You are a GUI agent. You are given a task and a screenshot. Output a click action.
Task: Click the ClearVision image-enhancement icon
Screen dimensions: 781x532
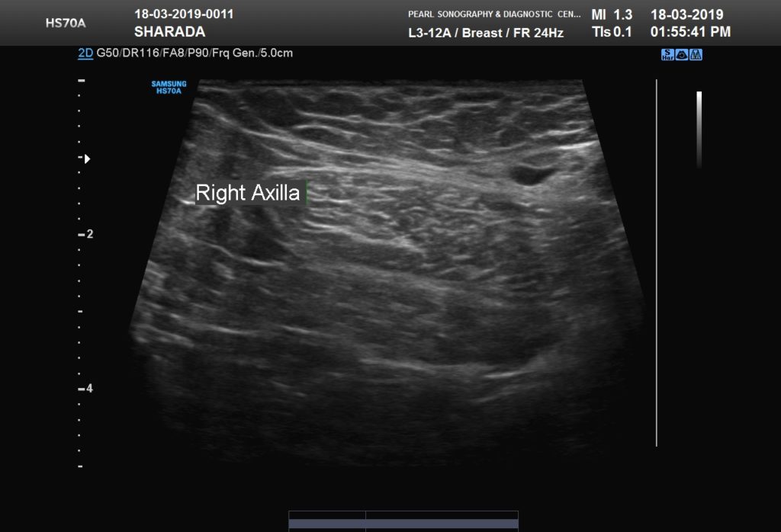pyautogui.click(x=682, y=55)
